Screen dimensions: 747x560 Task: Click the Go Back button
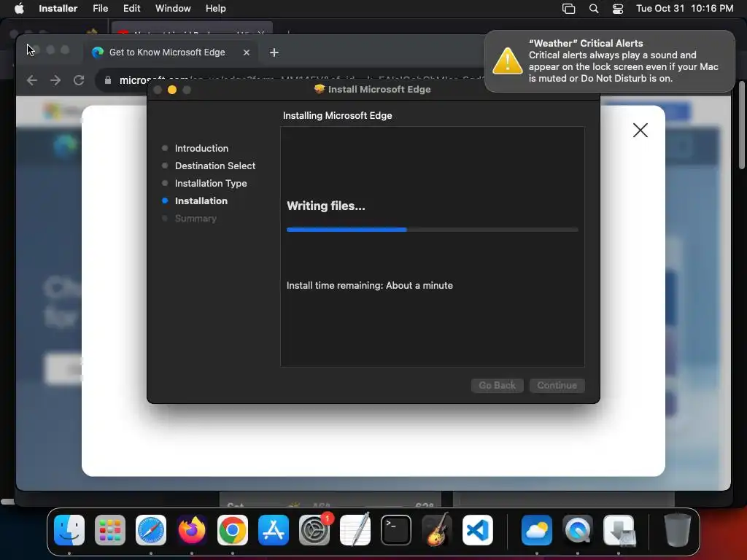click(497, 385)
